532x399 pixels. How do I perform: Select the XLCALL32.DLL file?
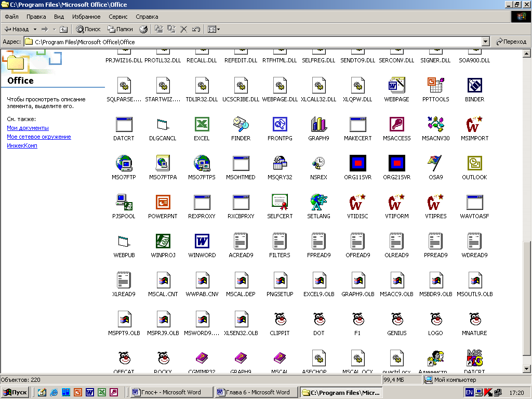coord(318,86)
